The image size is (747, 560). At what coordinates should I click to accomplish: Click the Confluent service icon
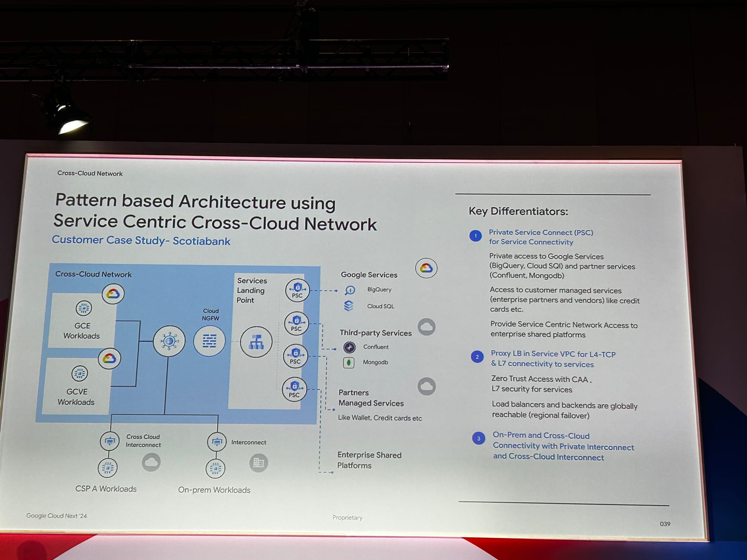click(x=349, y=347)
